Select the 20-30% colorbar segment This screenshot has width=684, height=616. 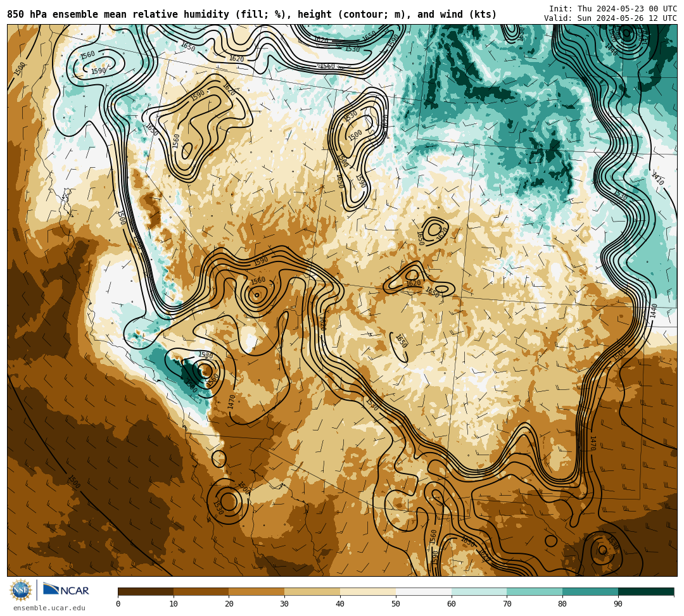[x=257, y=591]
